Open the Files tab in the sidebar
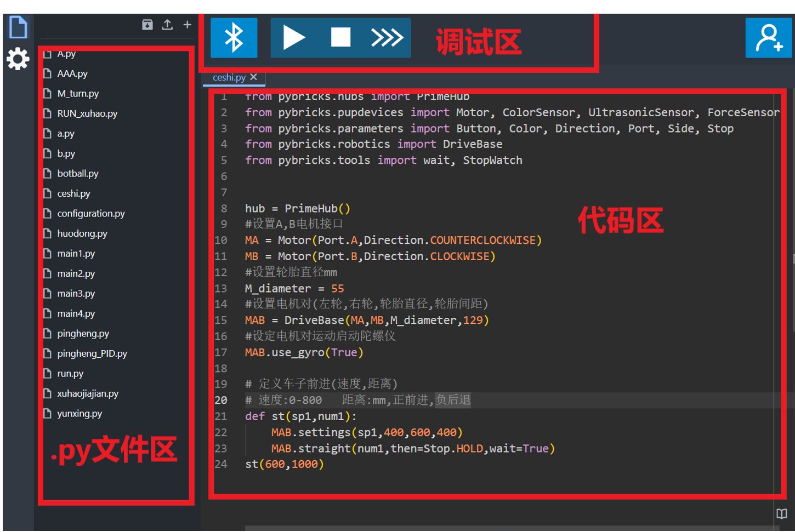This screenshot has width=795, height=532. pyautogui.click(x=18, y=27)
